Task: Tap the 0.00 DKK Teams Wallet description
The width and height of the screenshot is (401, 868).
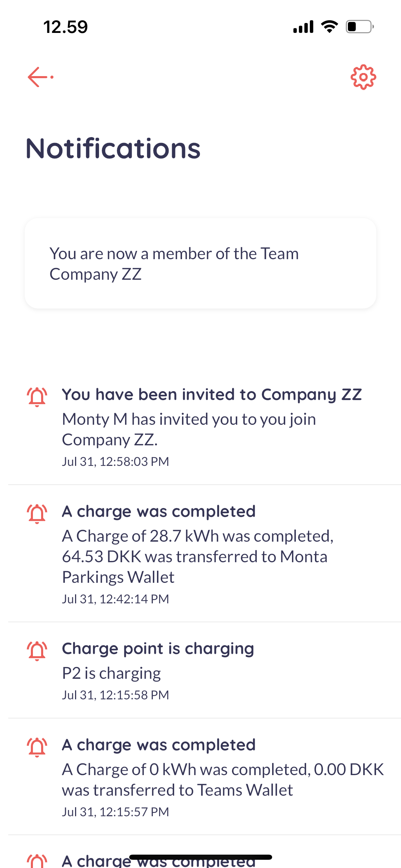Action: 223,780
